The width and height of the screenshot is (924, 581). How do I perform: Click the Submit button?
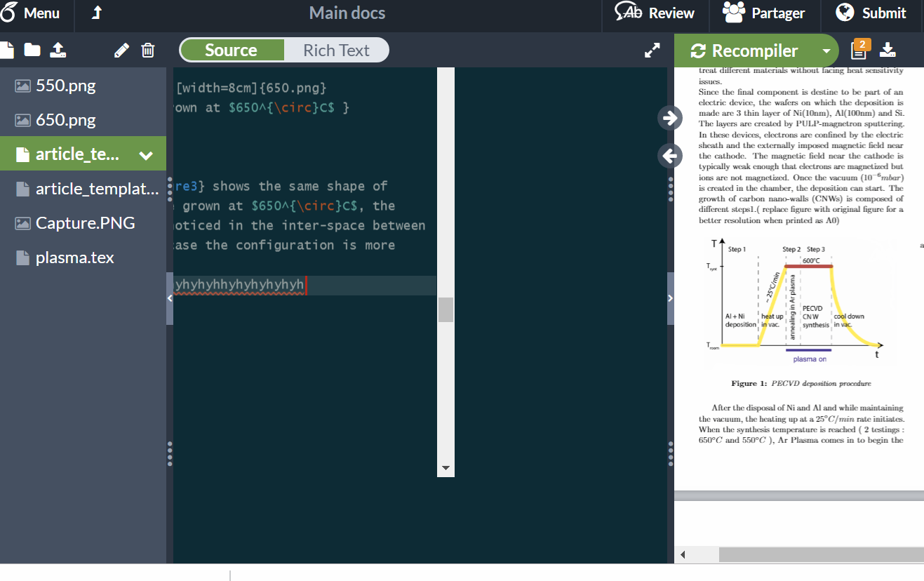tap(871, 13)
